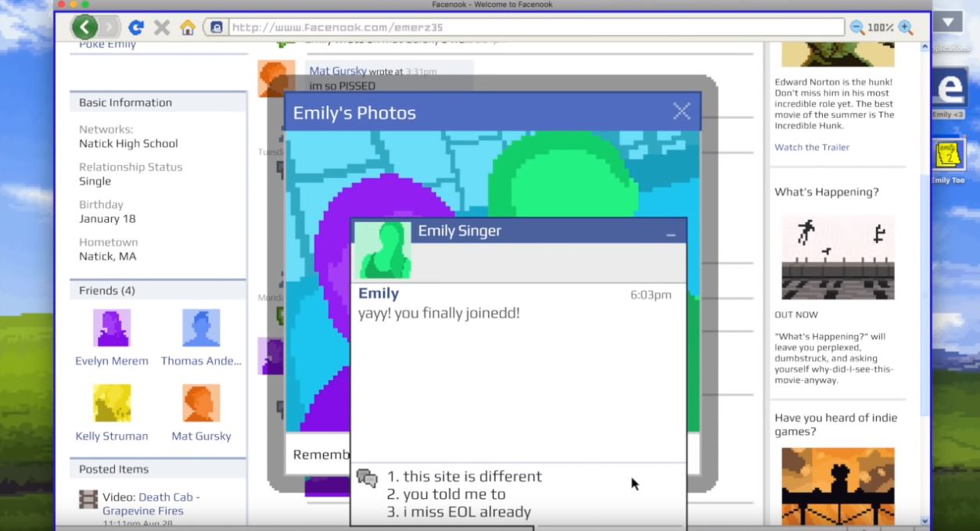980x531 pixels.
Task: Click the Watch the Trailer link
Action: (812, 147)
